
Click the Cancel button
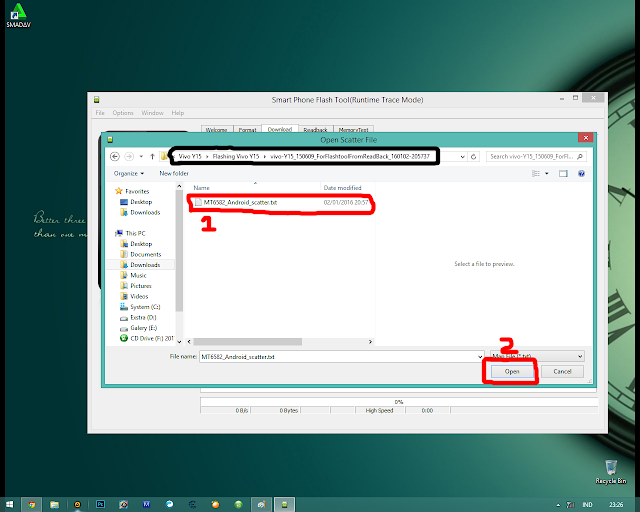562,371
